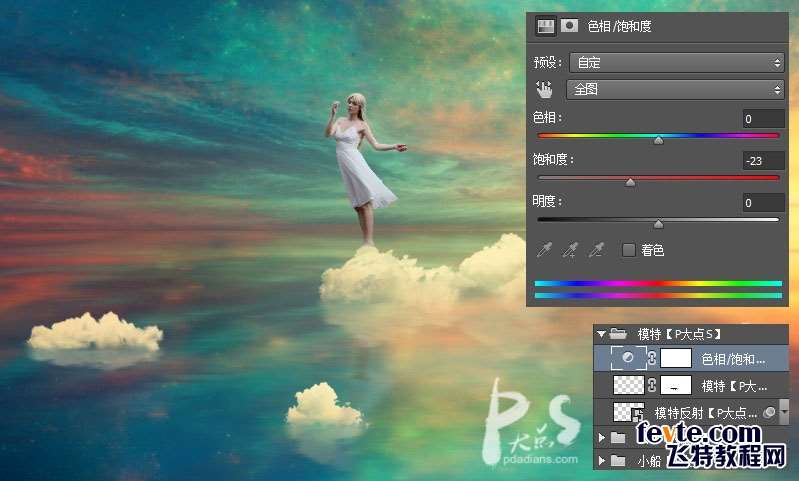Click the 饱和度 saturation slider handle
The height and width of the screenshot is (481, 799).
coord(630,182)
